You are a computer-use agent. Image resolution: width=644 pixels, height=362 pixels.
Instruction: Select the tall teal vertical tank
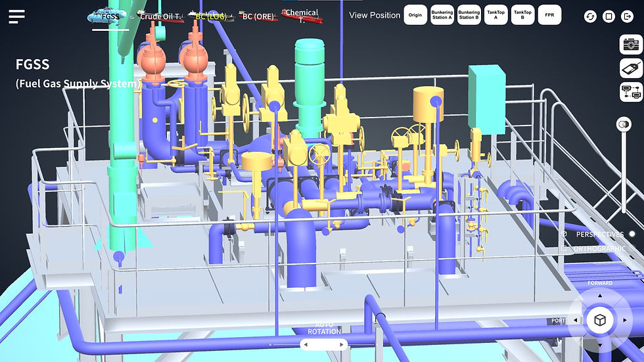tap(310, 87)
